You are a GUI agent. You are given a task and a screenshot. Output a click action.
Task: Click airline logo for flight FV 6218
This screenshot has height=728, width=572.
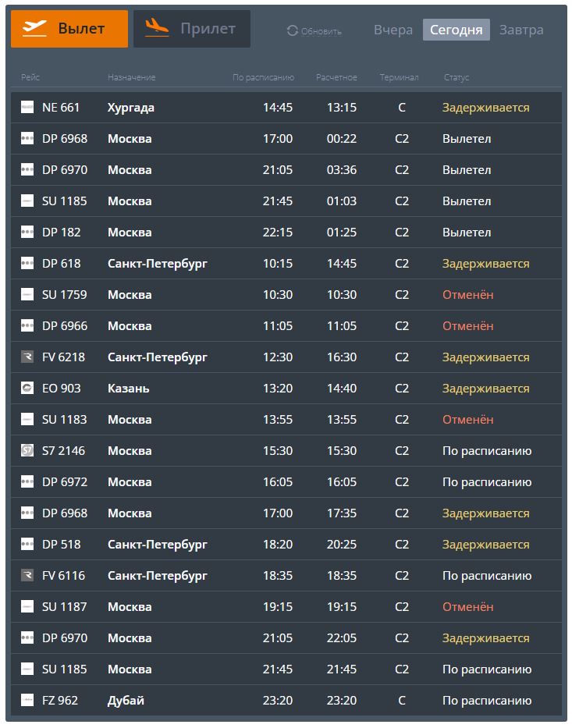point(27,357)
